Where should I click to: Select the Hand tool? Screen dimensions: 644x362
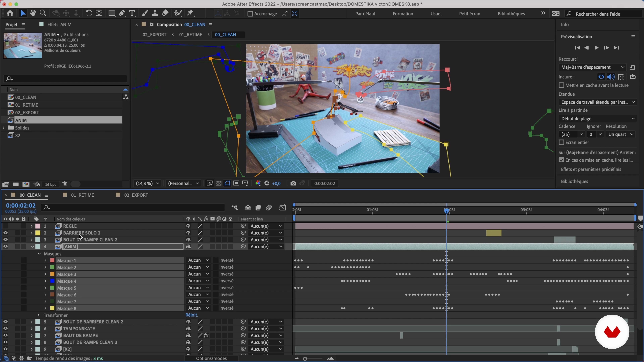pos(33,13)
